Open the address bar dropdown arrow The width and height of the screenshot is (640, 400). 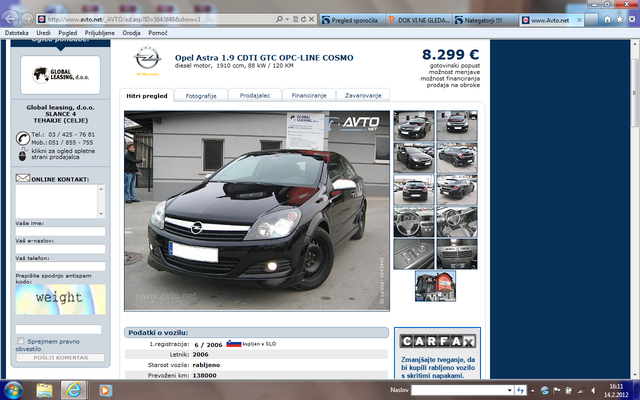(287, 19)
